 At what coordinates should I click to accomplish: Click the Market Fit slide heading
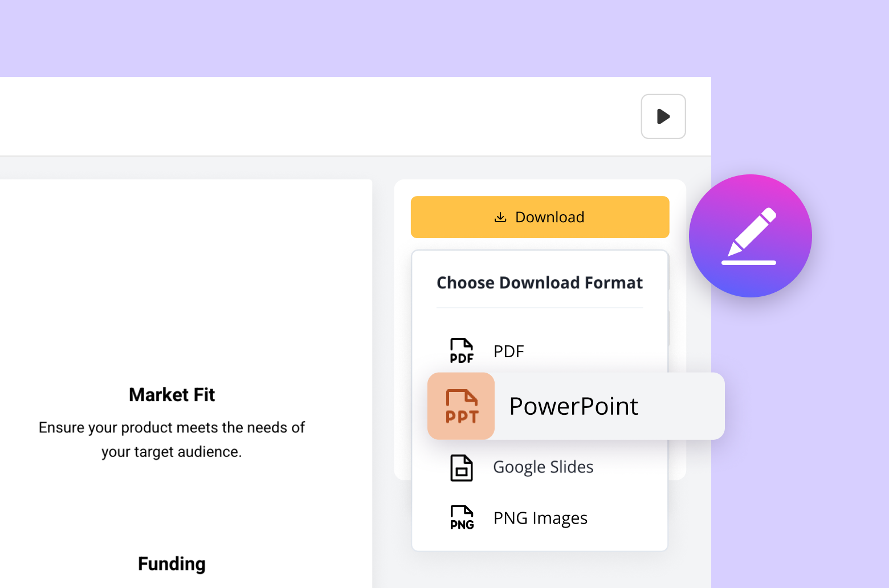click(x=172, y=394)
